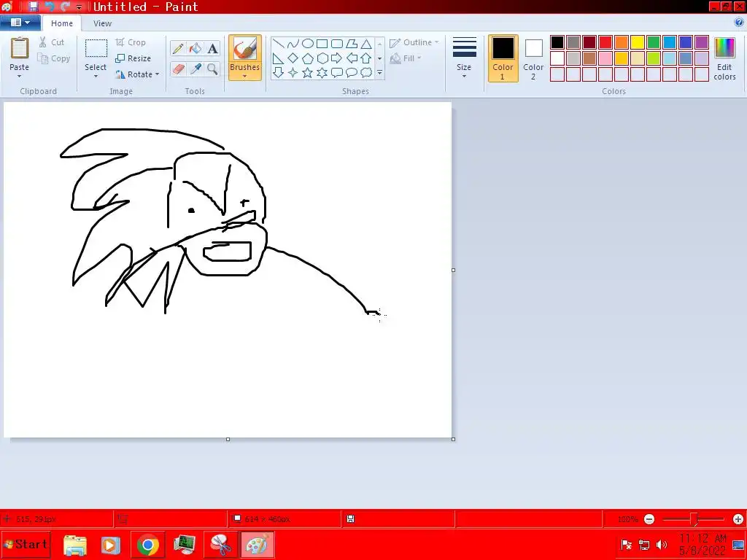Open Google Chrome from the taskbar

pyautogui.click(x=147, y=545)
